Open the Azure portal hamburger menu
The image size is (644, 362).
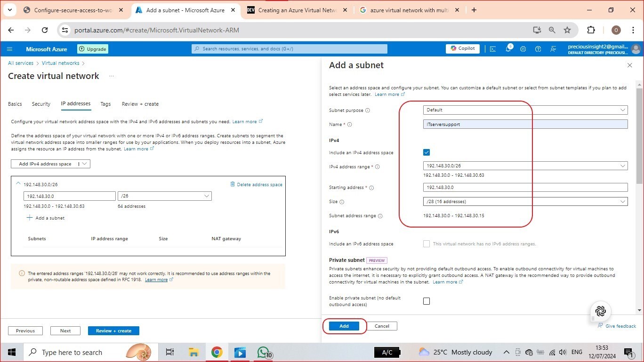tap(9, 49)
